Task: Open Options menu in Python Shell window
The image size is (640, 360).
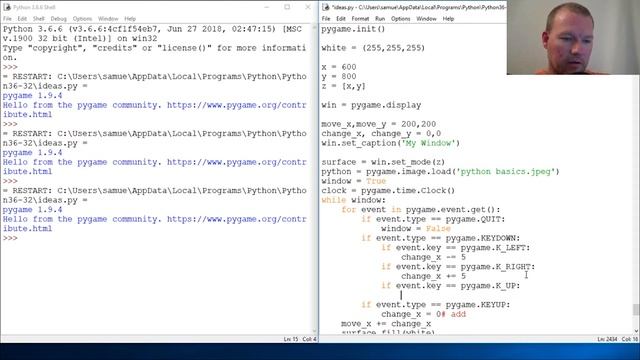Action: click(x=82, y=19)
